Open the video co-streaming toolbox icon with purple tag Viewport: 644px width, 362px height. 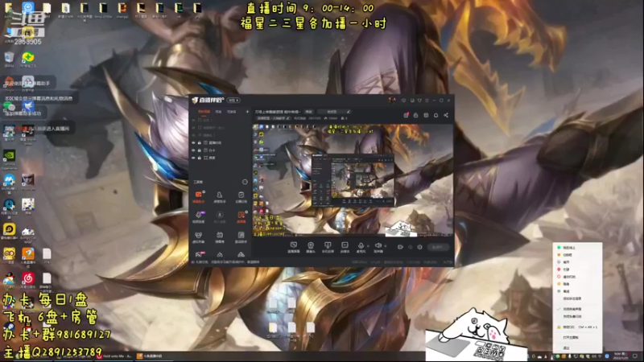point(198,216)
